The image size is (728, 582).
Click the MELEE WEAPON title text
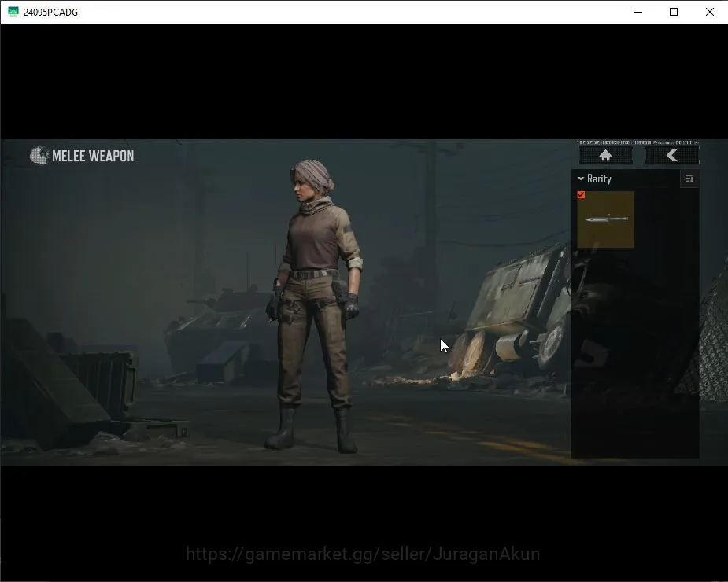(93, 156)
